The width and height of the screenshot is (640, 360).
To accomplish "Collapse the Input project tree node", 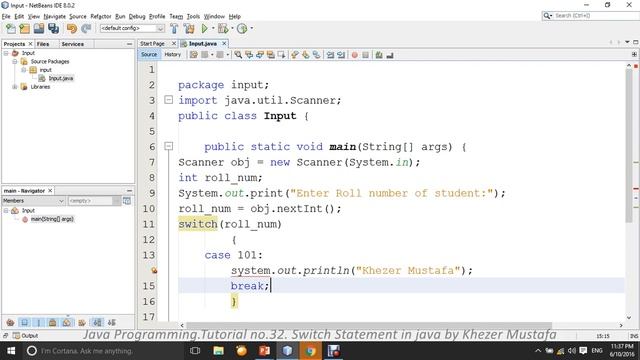I will 6,53.
